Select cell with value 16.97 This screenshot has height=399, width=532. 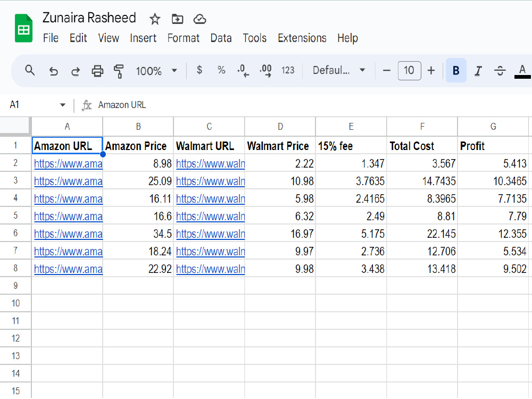point(280,234)
